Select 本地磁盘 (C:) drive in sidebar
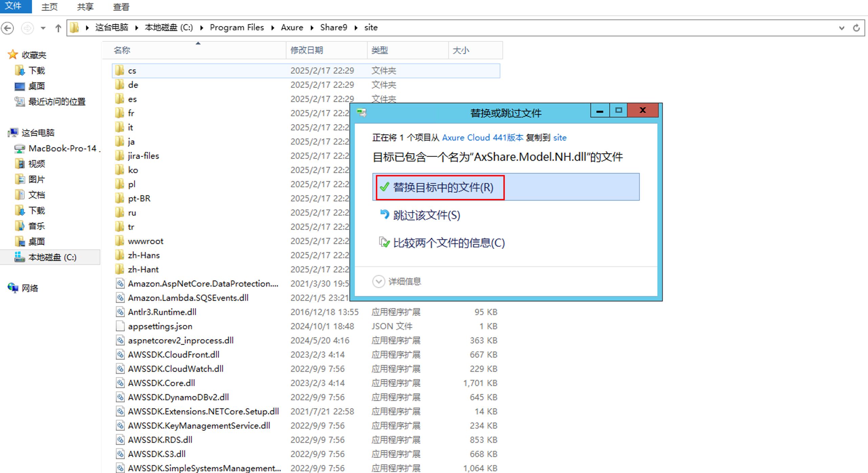868x473 pixels. (x=52, y=257)
